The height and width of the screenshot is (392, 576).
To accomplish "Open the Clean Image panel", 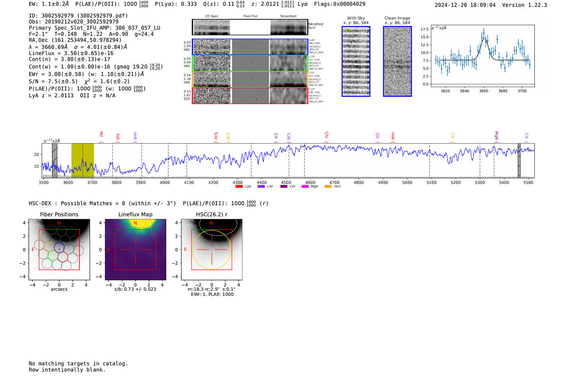I will pos(397,61).
